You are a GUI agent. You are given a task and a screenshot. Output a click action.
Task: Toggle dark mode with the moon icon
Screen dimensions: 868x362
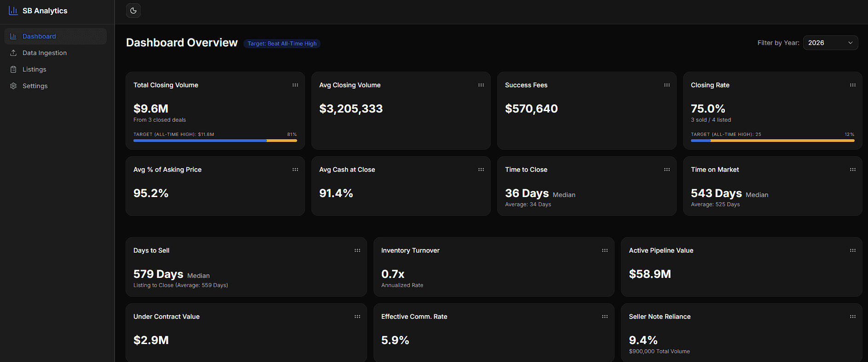[133, 11]
